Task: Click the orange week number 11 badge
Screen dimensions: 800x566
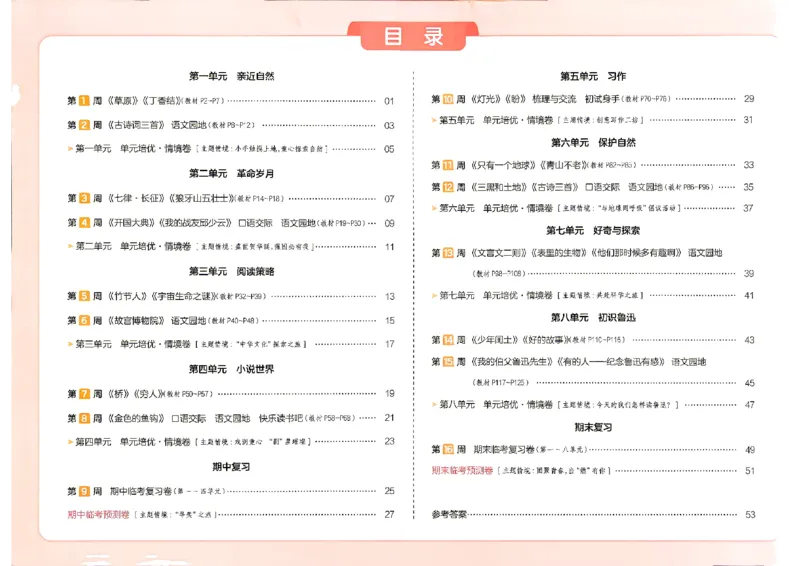Action: point(448,165)
